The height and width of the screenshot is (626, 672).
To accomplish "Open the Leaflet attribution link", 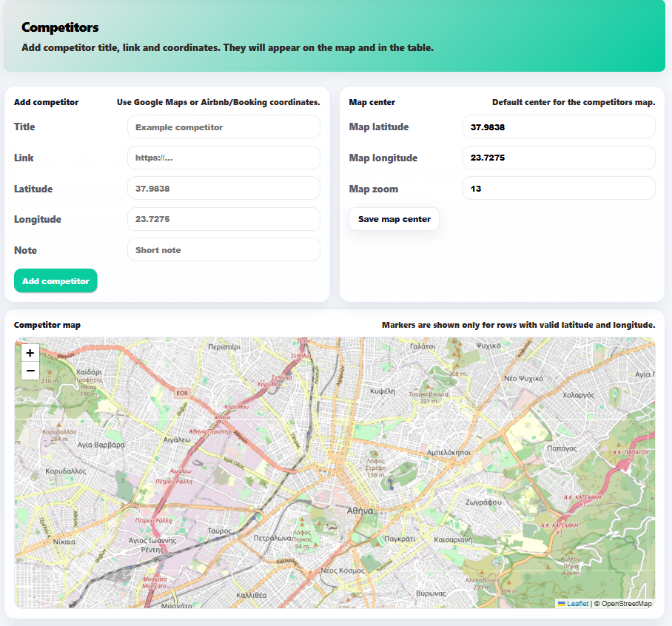I will point(577,603).
